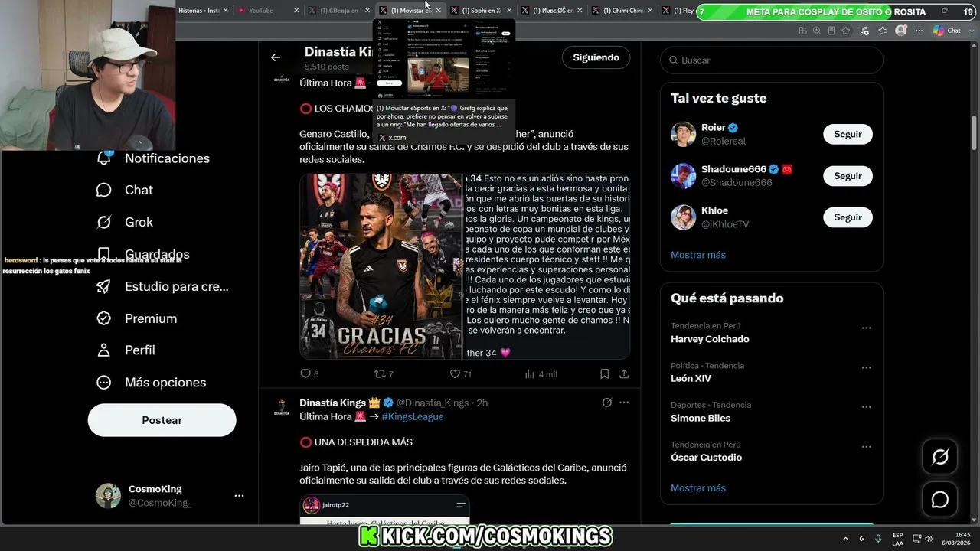The height and width of the screenshot is (551, 980).
Task: Open the floating Grok button
Action: pyautogui.click(x=939, y=458)
